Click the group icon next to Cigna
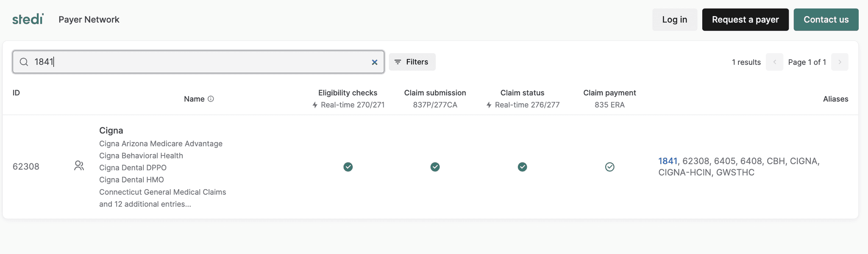Viewport: 868px width, 254px height. point(79,166)
